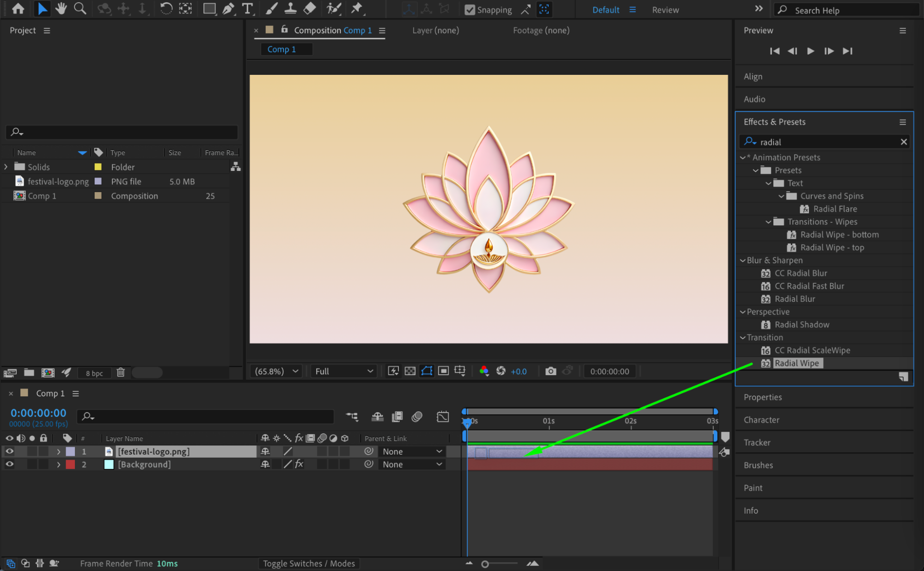Switch to the Default workspace
The image size is (924, 571).
pyautogui.click(x=606, y=10)
